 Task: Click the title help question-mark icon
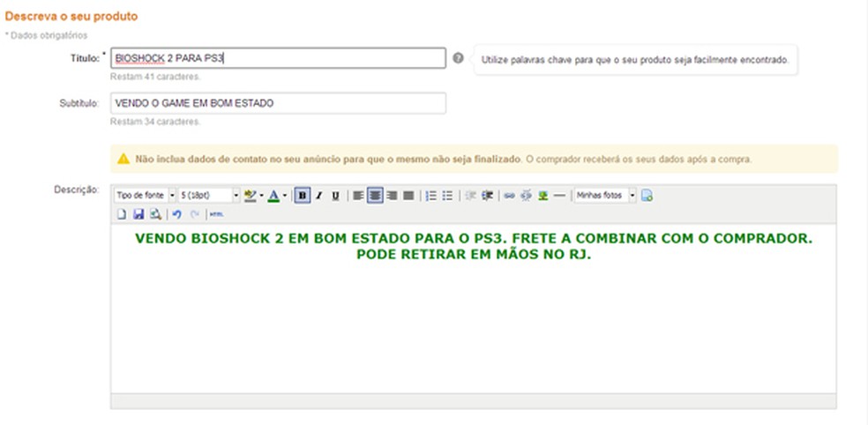(458, 58)
